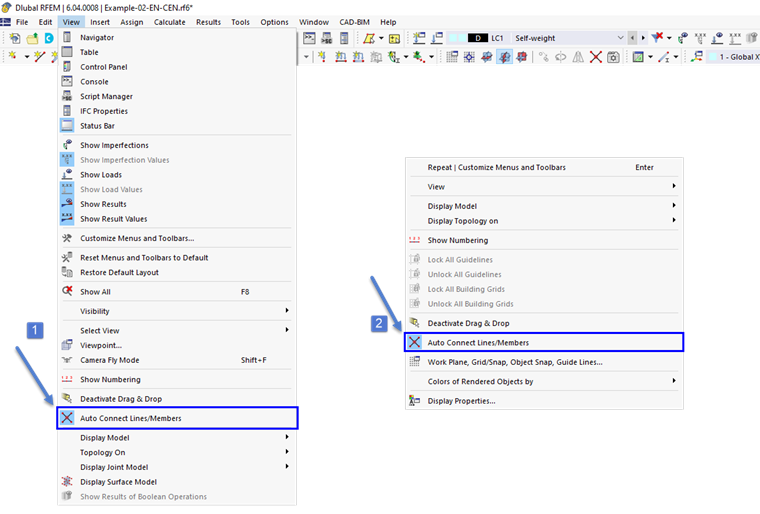Toggle Auto Connect Lines/Members in View menu
The image size is (760, 514).
(x=177, y=418)
